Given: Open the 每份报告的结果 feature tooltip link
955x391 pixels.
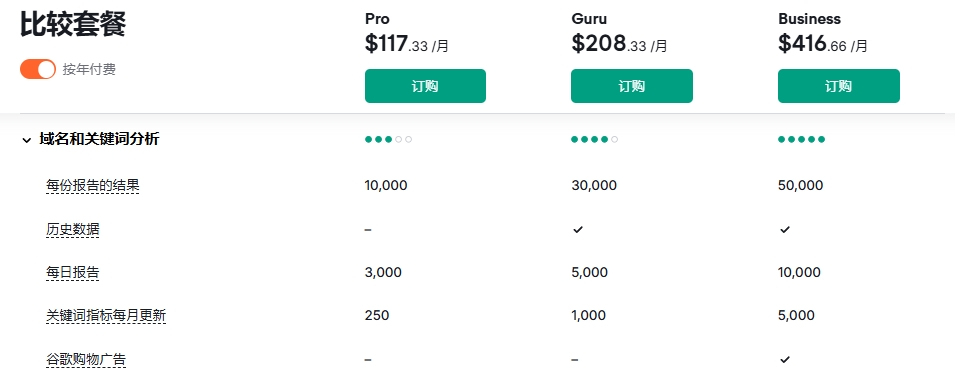Looking at the screenshot, I should click(93, 186).
